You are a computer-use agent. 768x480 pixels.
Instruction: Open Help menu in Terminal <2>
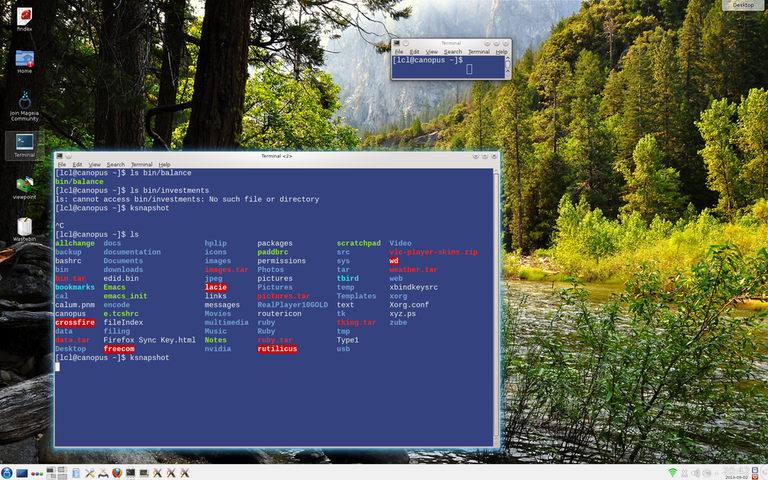[164, 165]
